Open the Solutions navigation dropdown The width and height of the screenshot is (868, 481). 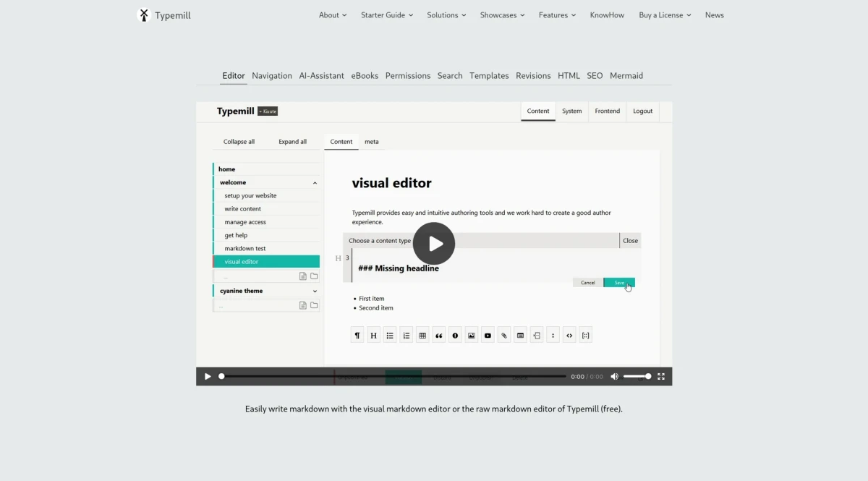click(446, 14)
